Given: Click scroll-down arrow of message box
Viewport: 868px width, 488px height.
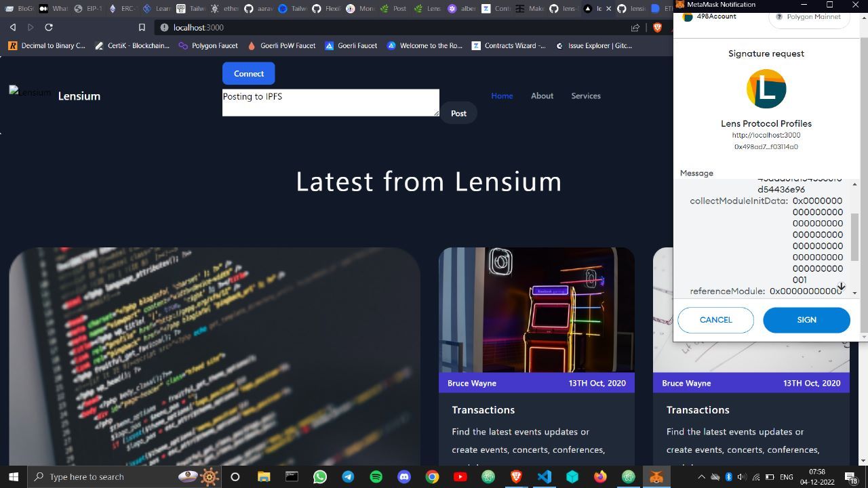Looking at the screenshot, I should [x=854, y=293].
